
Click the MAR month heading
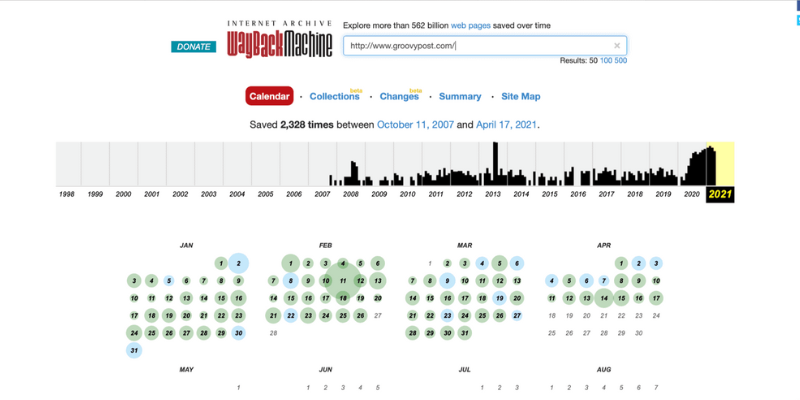point(465,245)
